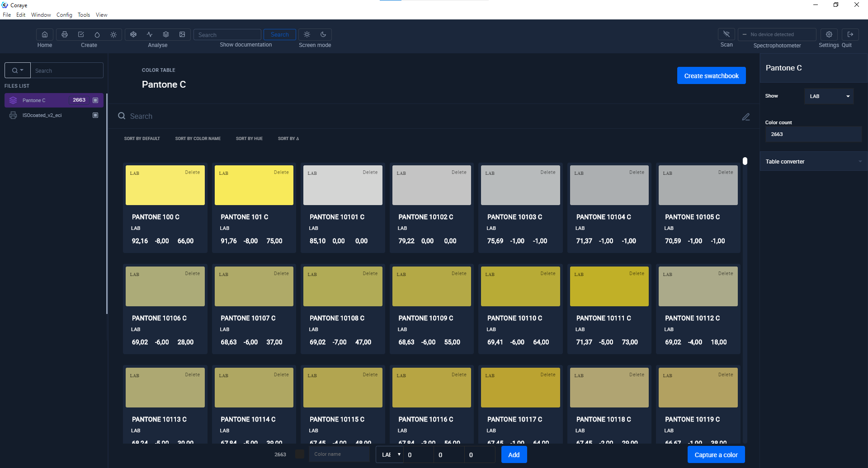
Task: Focus the Color name input field
Action: pos(339,454)
